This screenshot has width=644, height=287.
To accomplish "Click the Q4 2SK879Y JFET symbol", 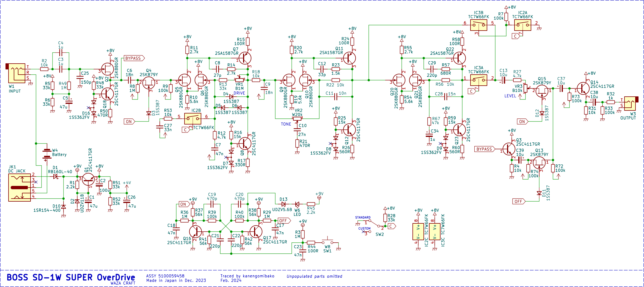I will 149,83.
